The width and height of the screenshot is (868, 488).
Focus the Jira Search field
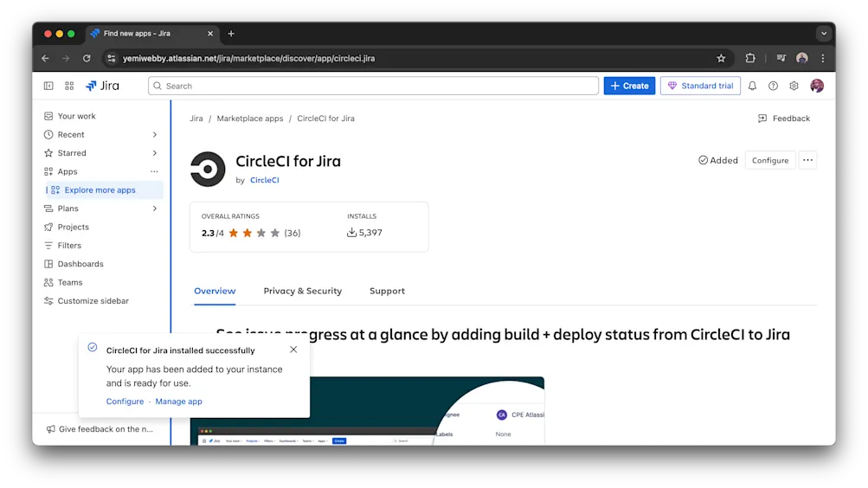click(x=374, y=86)
